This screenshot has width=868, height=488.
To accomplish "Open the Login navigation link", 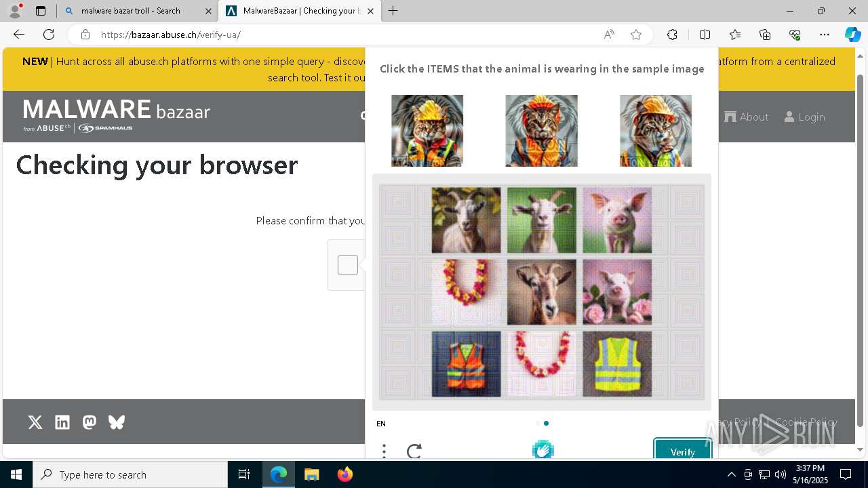I will 804,117.
